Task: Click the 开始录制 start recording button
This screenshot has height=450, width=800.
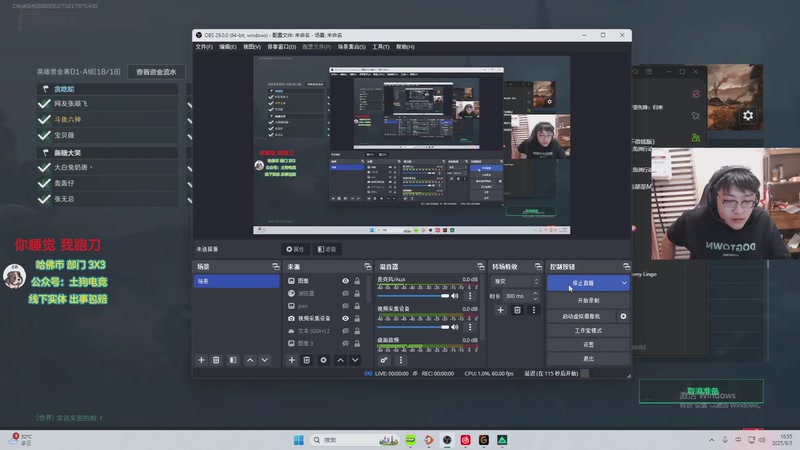Action: tap(588, 301)
